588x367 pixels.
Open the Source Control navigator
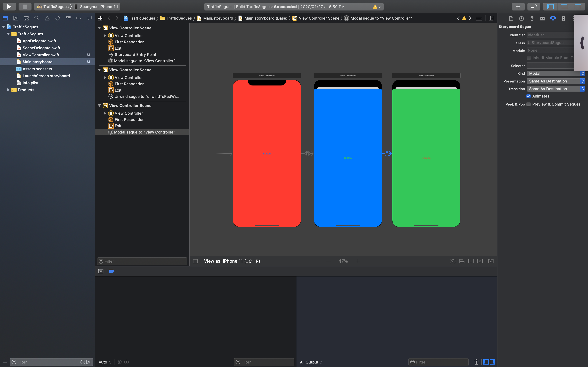(16, 18)
